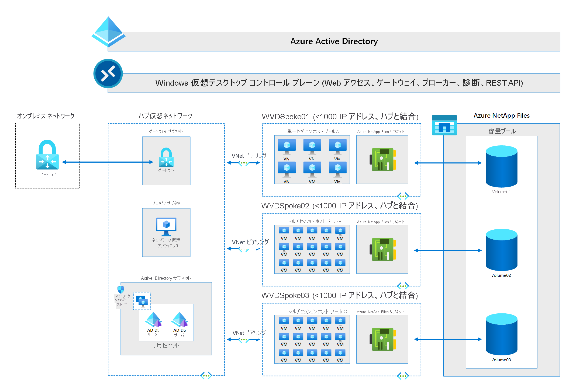The image size is (576, 392).
Task: Click the 可用性セット label
Action: tap(165, 345)
